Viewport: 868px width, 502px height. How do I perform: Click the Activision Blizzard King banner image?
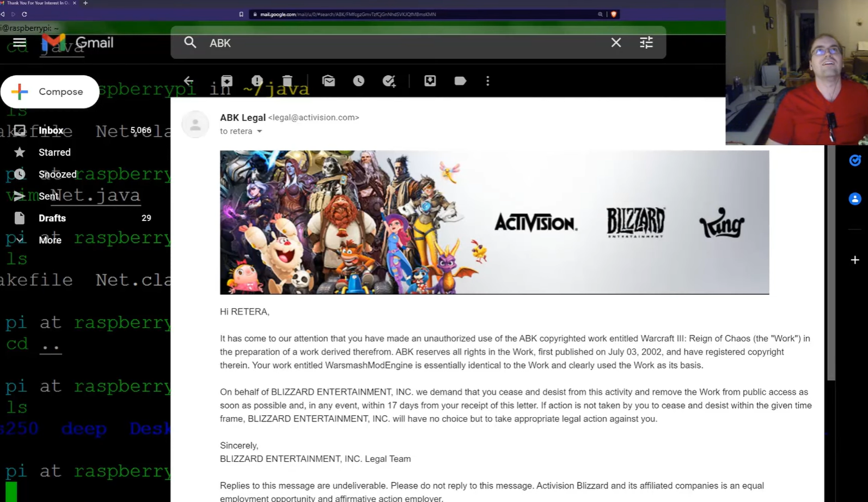(x=494, y=222)
